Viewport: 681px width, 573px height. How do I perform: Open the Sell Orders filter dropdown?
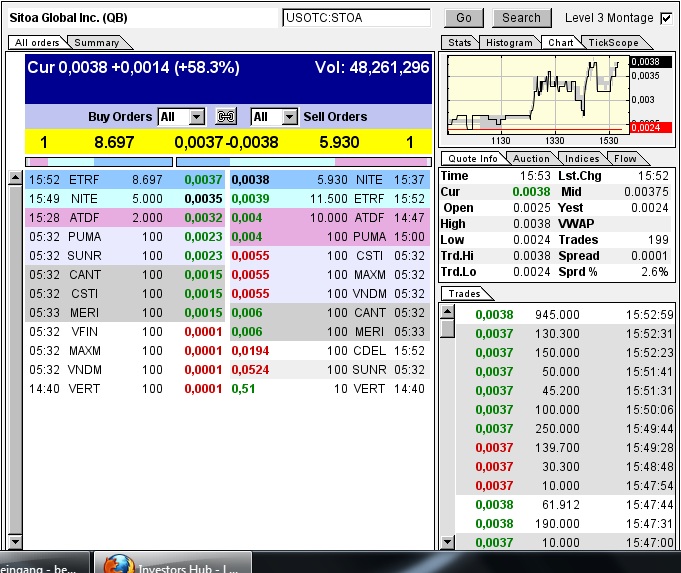click(289, 117)
